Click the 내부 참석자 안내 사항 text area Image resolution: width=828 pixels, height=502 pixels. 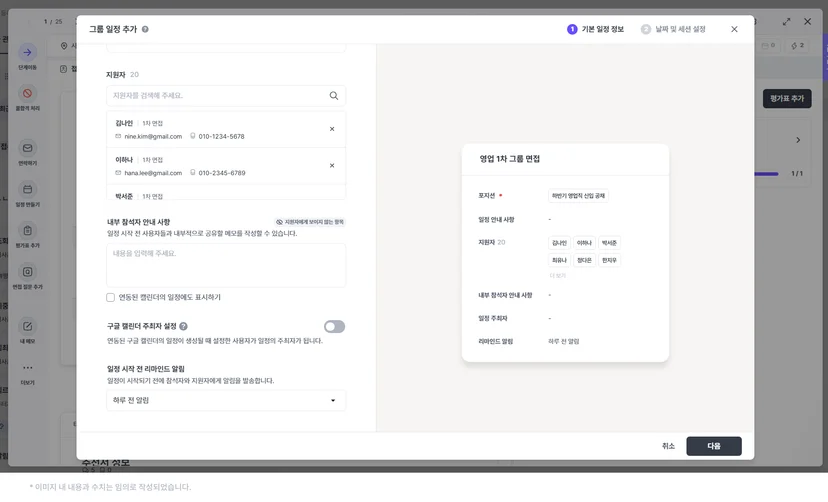tap(226, 266)
